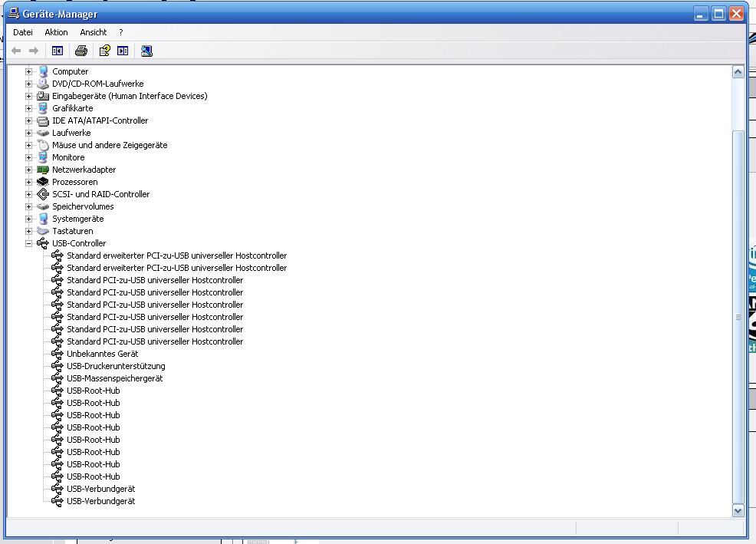Click the USB icon beside Unbekanntes Gerät

coord(58,354)
